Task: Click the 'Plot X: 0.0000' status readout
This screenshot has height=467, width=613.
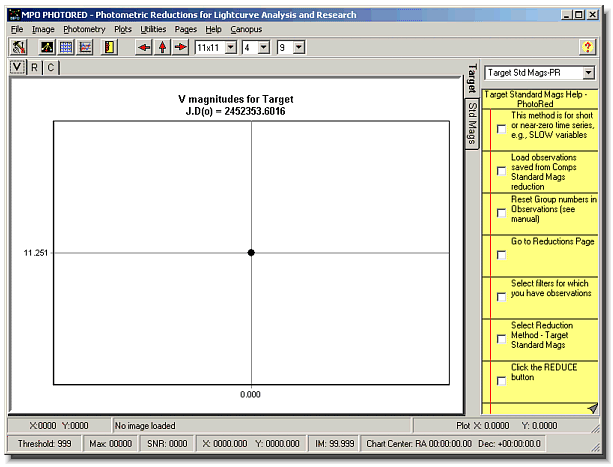Action: (482, 426)
